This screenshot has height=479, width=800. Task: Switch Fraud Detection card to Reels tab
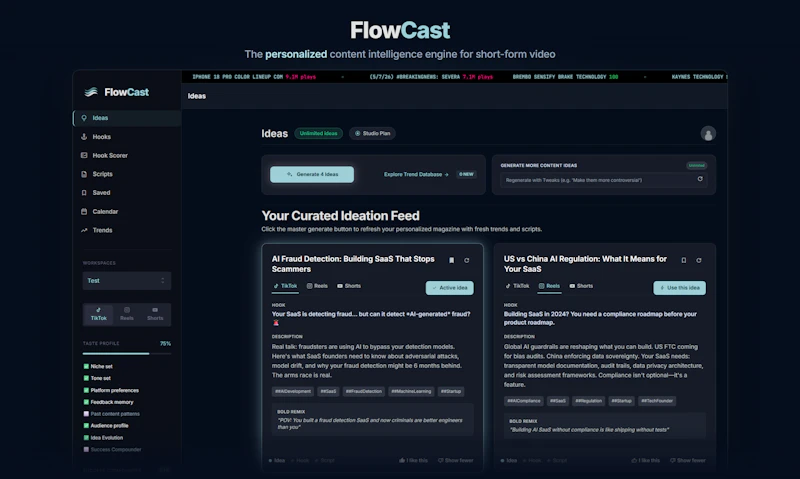tap(317, 286)
